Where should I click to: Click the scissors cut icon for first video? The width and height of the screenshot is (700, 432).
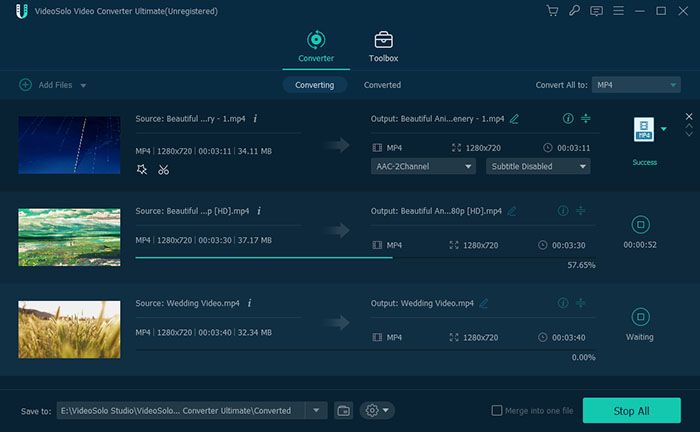pos(163,170)
